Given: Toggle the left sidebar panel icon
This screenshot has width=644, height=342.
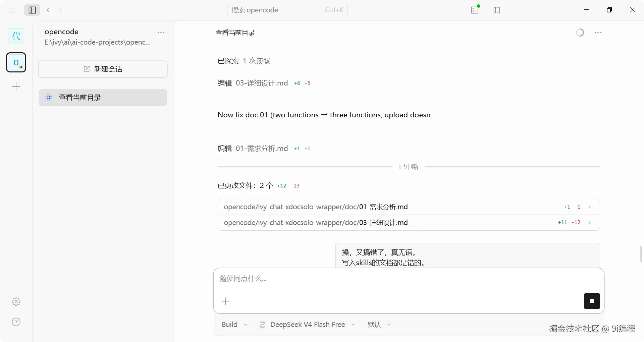Looking at the screenshot, I should (32, 10).
